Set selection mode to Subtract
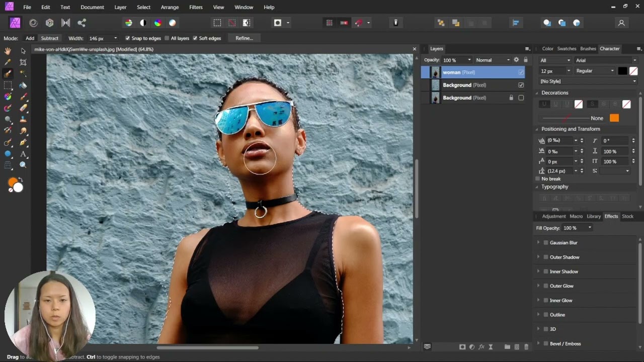 [49, 38]
